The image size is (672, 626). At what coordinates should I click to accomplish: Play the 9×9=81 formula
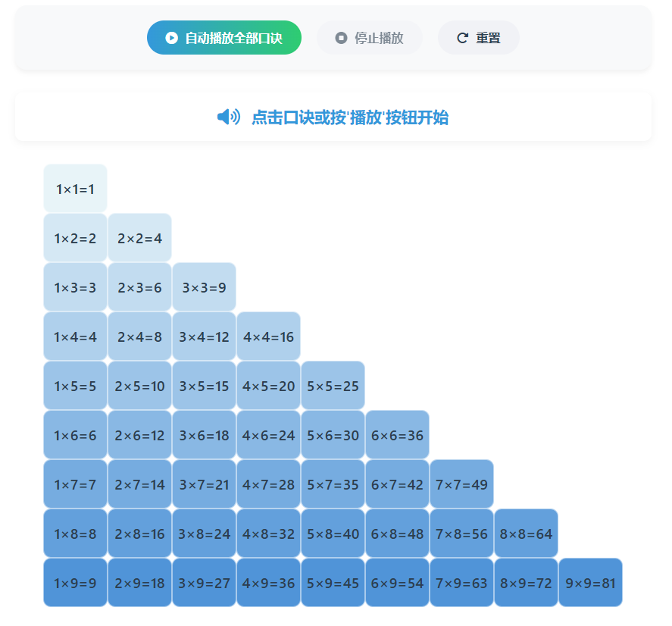click(x=590, y=583)
